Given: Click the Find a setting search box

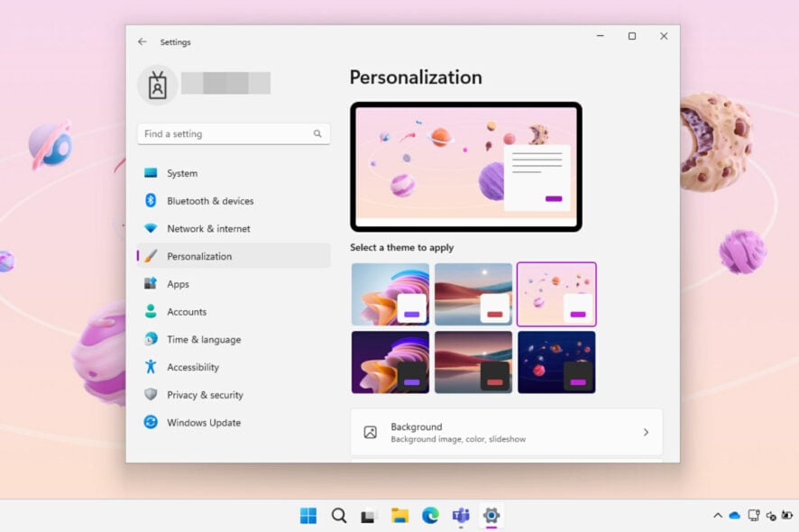Looking at the screenshot, I should coord(233,133).
